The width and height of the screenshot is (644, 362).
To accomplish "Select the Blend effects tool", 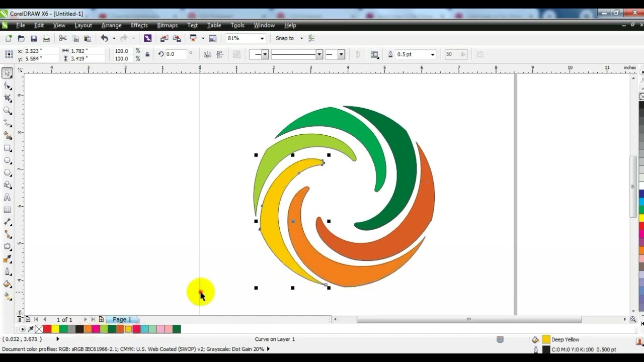I will tap(8, 247).
